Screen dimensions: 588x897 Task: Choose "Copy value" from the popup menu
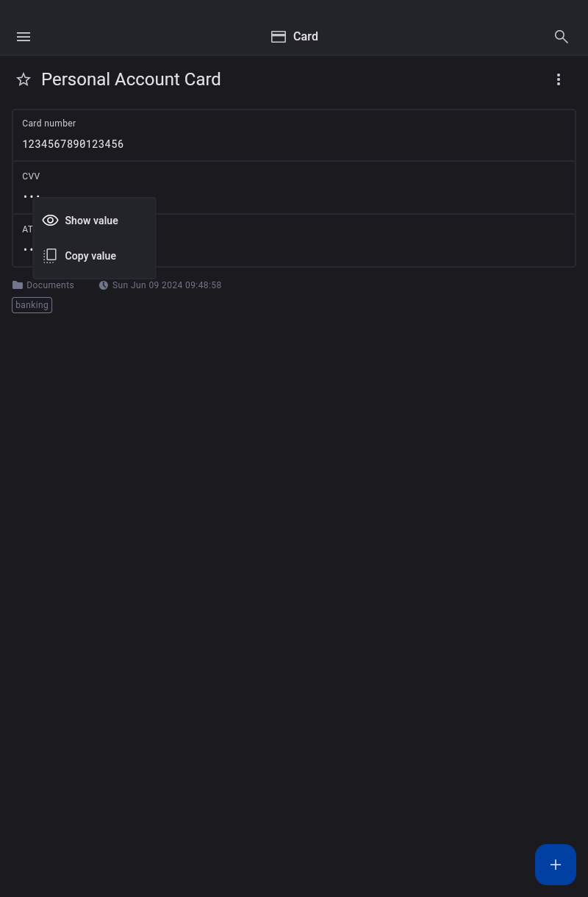tap(90, 256)
